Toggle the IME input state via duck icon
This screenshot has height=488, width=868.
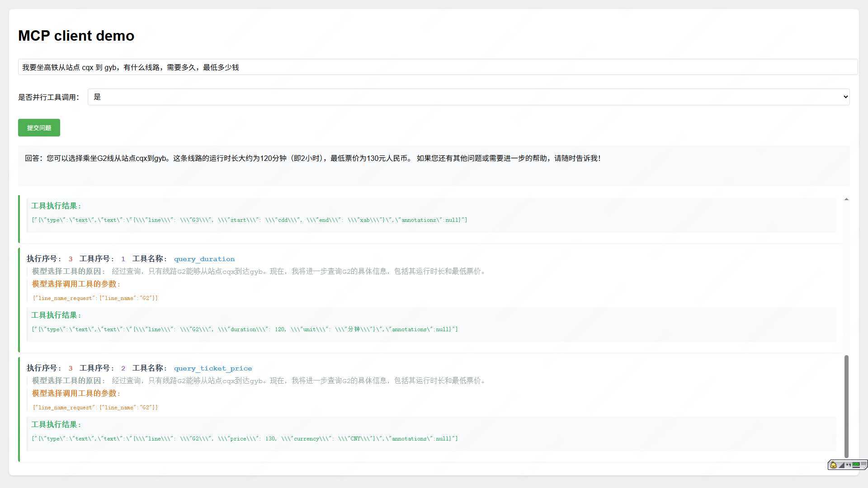(833, 465)
